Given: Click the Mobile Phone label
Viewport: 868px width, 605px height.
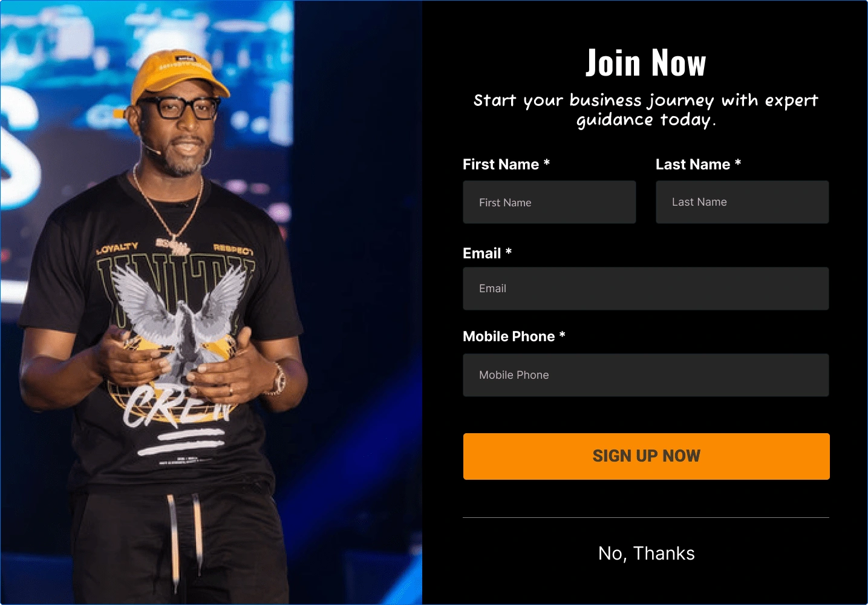Looking at the screenshot, I should click(509, 336).
